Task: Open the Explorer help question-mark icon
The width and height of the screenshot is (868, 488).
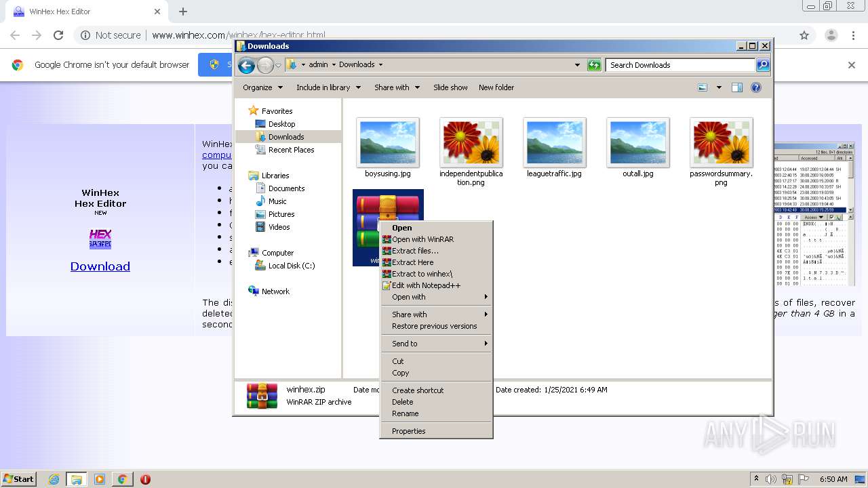Action: click(x=756, y=87)
